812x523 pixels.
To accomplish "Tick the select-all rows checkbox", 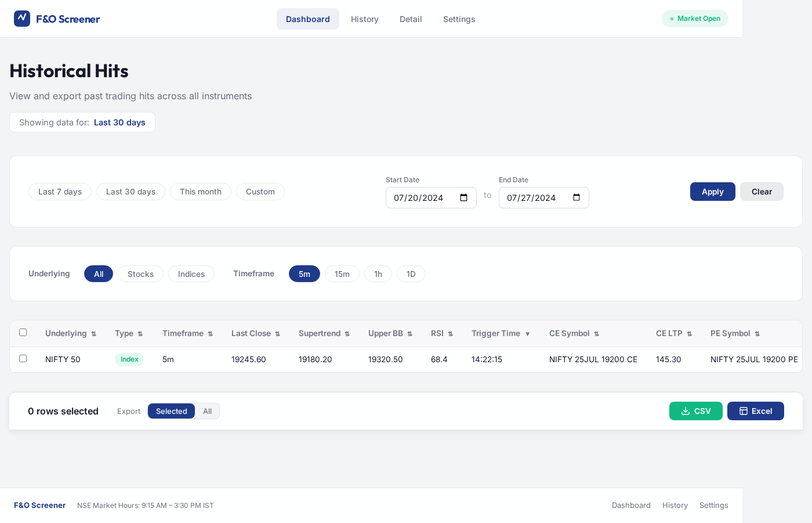I will pyautogui.click(x=23, y=333).
